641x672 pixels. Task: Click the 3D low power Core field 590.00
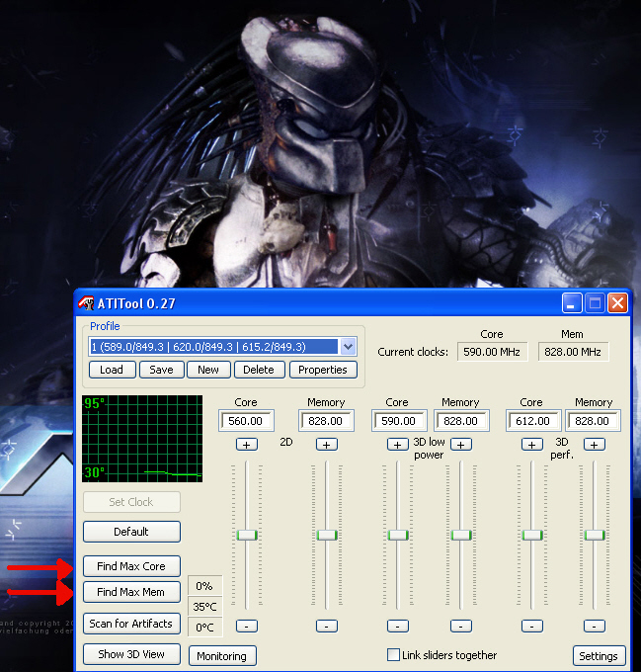tap(399, 421)
